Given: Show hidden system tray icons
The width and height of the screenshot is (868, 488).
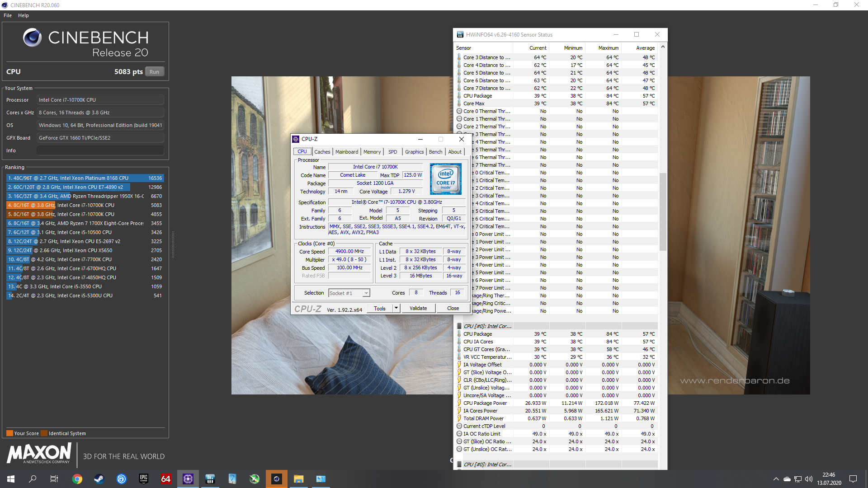Looking at the screenshot, I should click(x=776, y=479).
